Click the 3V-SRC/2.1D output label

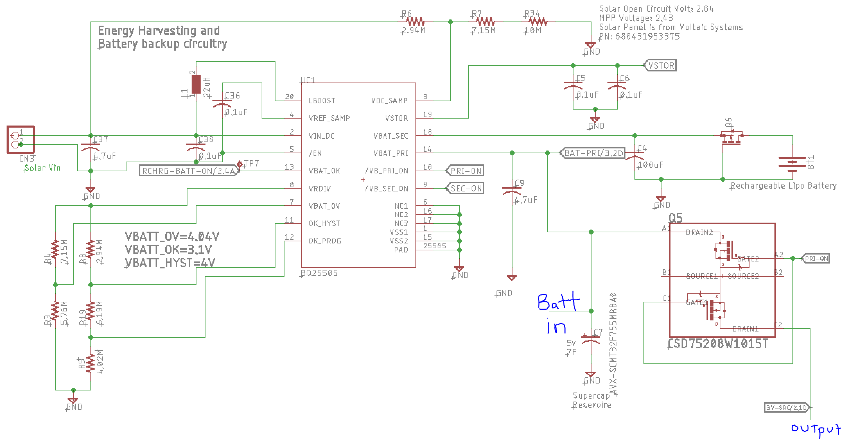tap(787, 407)
